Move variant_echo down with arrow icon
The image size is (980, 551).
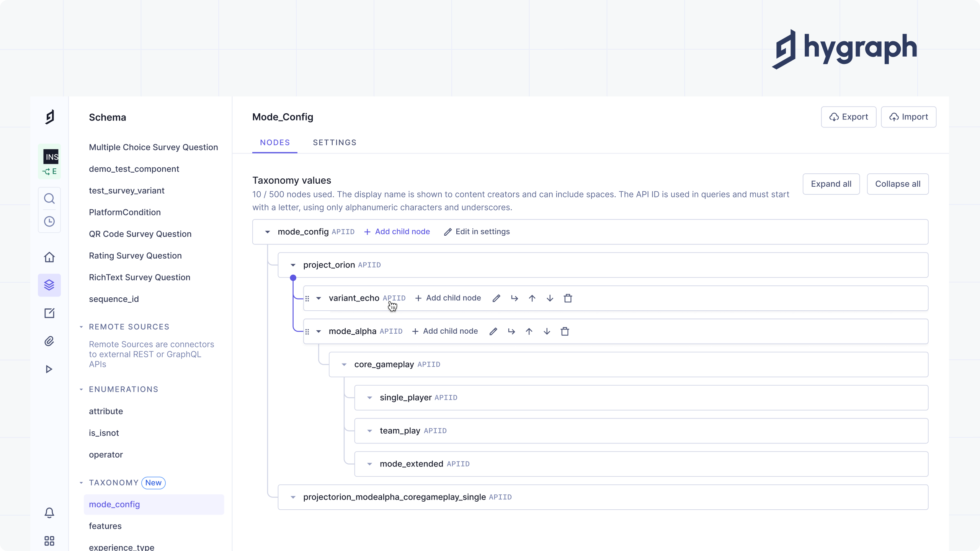pos(550,298)
